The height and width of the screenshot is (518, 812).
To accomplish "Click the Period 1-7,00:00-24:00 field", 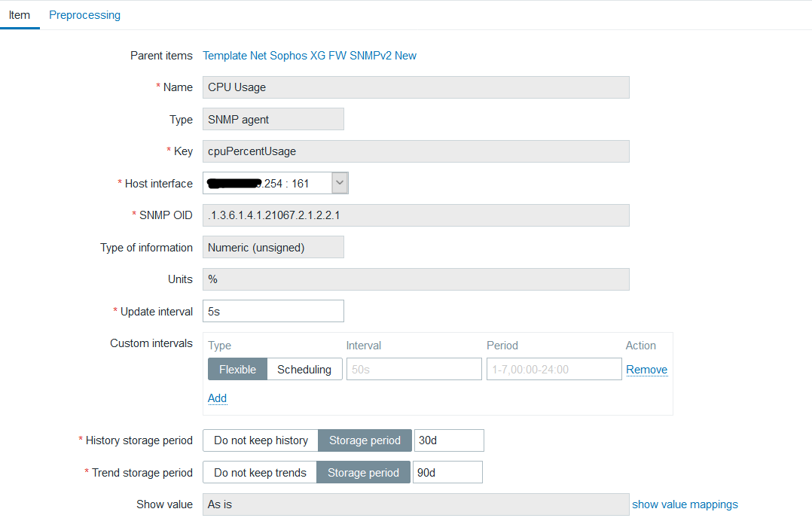I will [x=553, y=369].
